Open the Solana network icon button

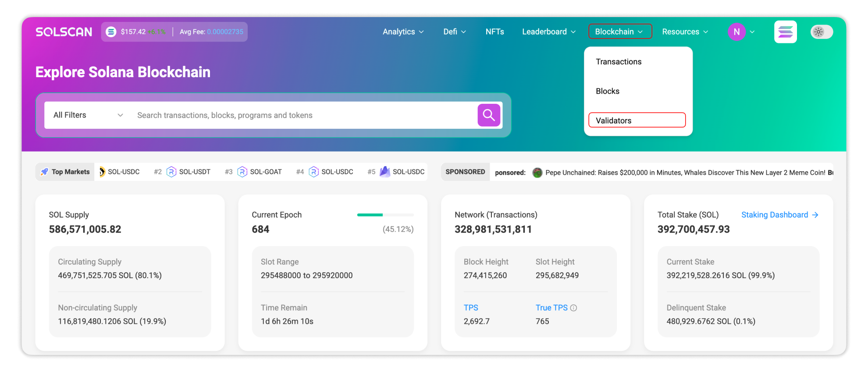coord(785,32)
